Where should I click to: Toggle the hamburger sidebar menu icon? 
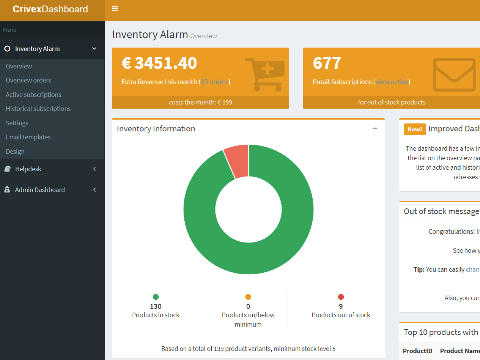coord(115,9)
